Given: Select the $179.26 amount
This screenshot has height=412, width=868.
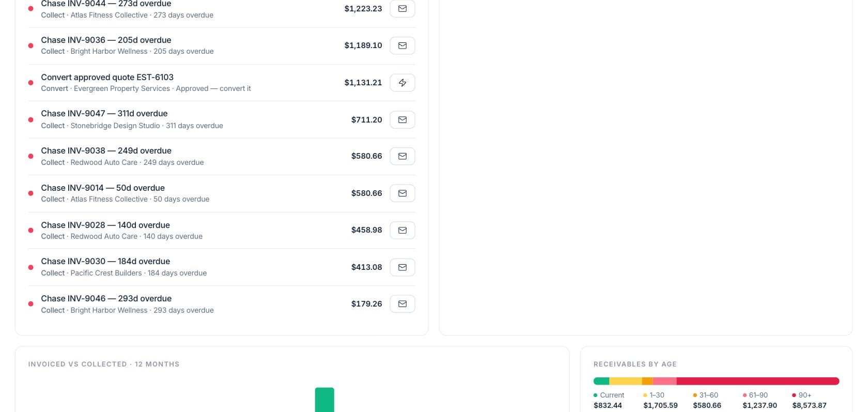Looking at the screenshot, I should coord(367,304).
